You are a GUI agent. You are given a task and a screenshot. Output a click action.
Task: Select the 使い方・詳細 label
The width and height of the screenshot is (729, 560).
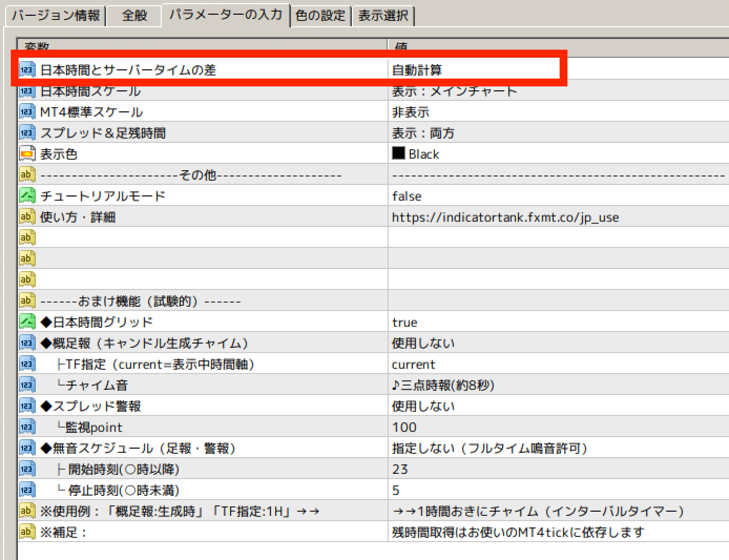coord(78,217)
